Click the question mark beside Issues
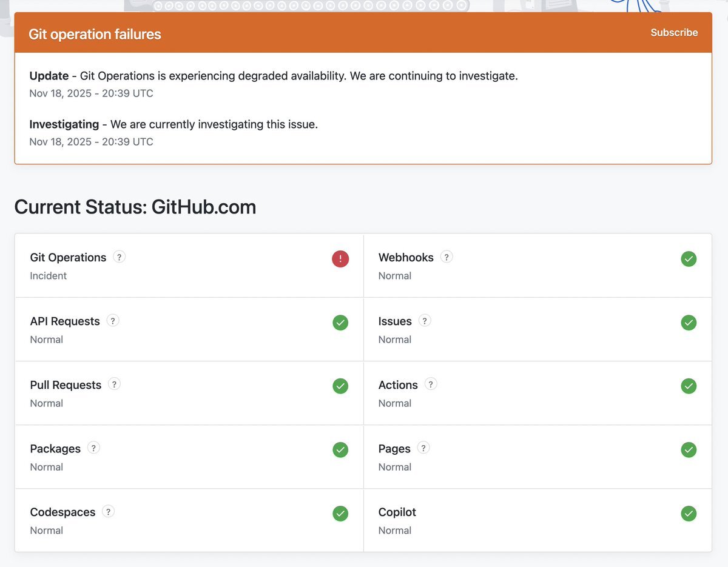This screenshot has height=567, width=728. pyautogui.click(x=425, y=321)
